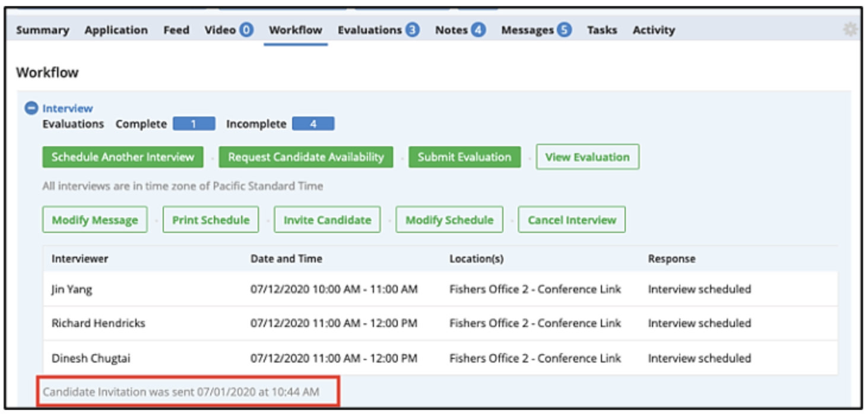Click Richard Hendricks' Interview scheduled response

click(x=699, y=323)
